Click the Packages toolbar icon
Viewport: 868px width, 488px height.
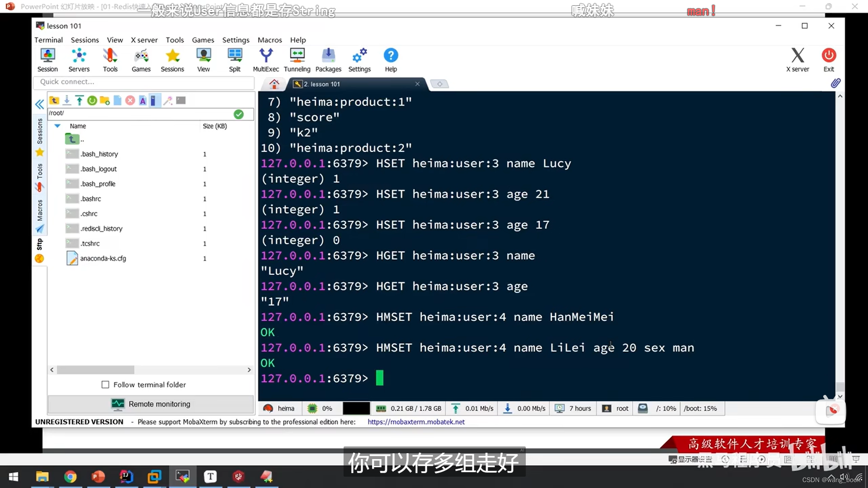(328, 59)
